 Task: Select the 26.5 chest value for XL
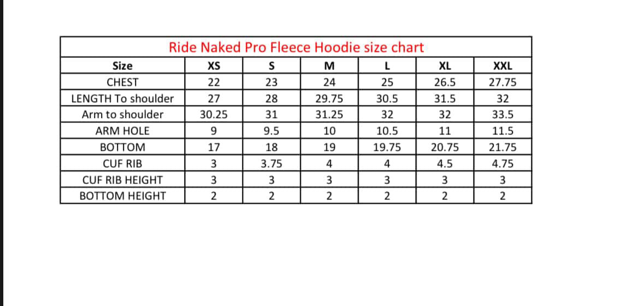pyautogui.click(x=445, y=83)
